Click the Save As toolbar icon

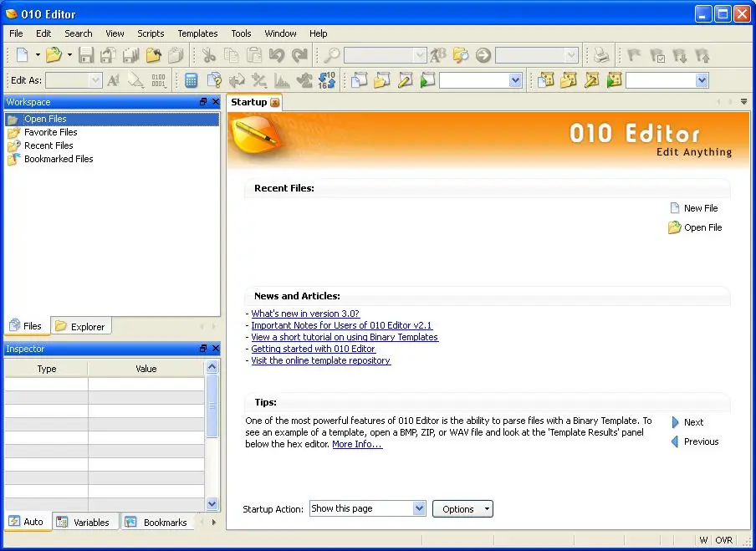tap(108, 55)
